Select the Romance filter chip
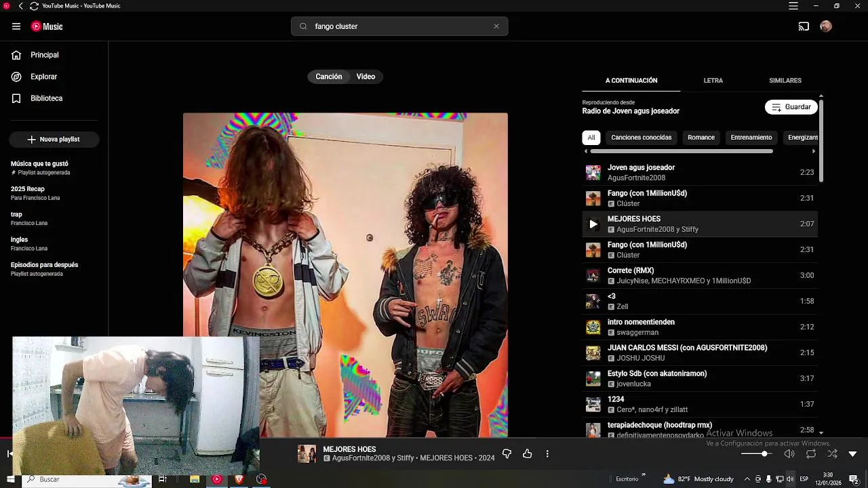The height and width of the screenshot is (488, 868). [x=701, y=138]
